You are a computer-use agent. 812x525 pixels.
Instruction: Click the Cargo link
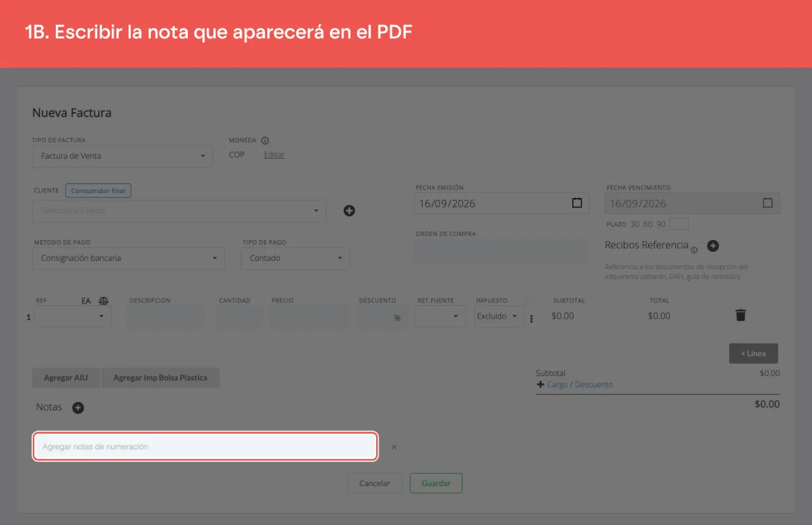558,385
